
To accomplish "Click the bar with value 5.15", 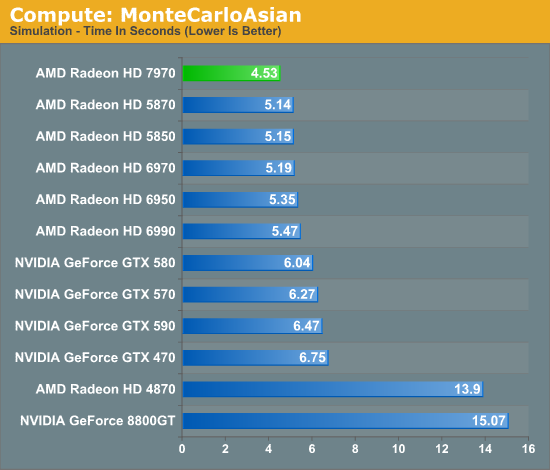I will [239, 136].
